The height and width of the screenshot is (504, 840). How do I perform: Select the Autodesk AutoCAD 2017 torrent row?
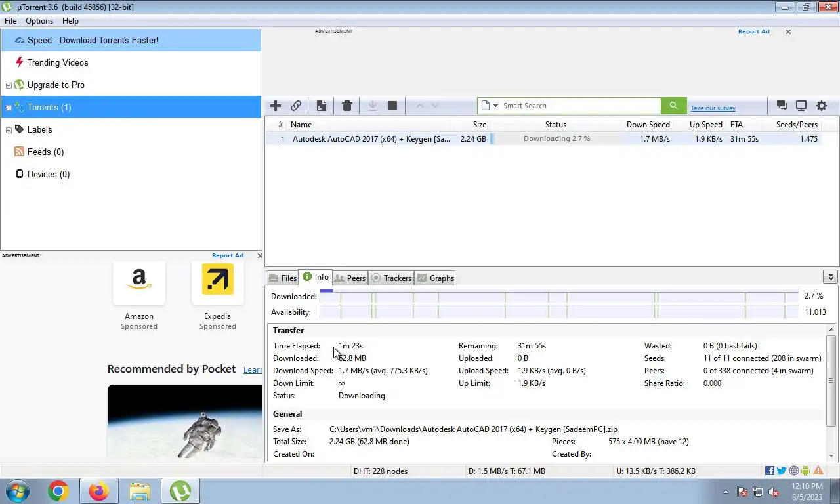tap(543, 139)
